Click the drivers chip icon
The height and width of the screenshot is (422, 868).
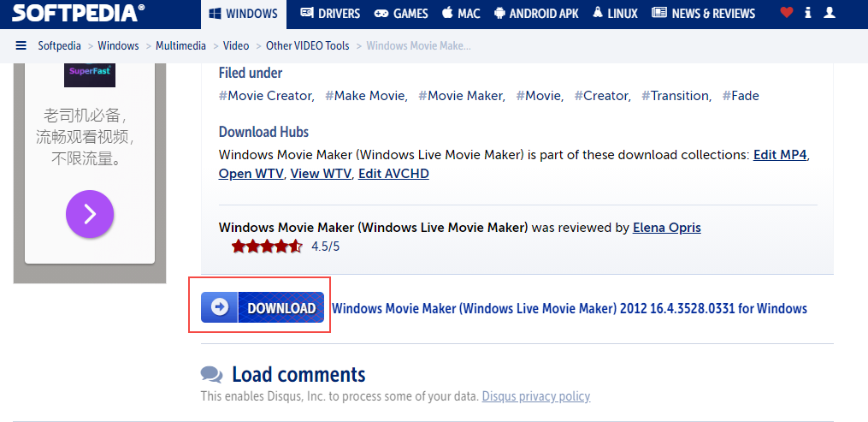tap(307, 13)
